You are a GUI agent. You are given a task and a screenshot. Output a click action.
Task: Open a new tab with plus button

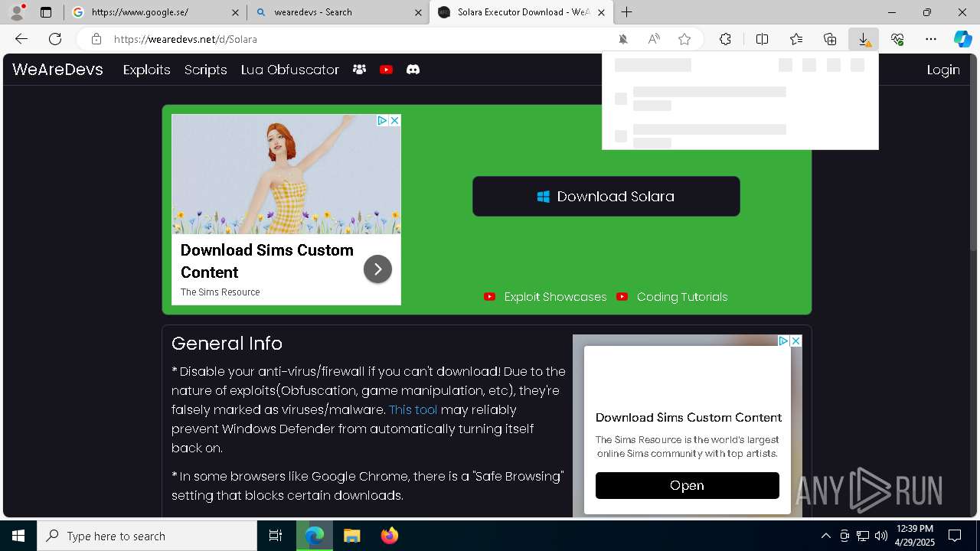pyautogui.click(x=627, y=12)
